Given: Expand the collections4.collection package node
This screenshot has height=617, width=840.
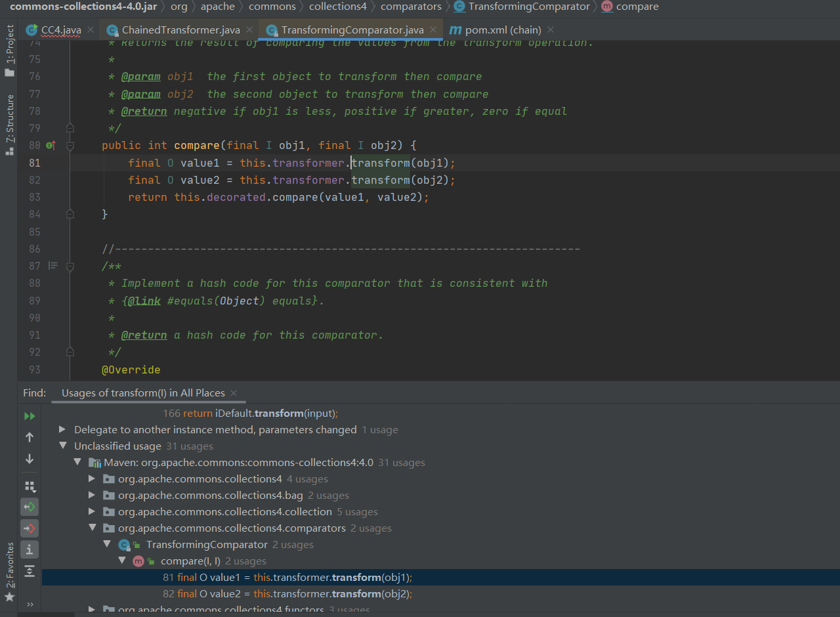Looking at the screenshot, I should pos(92,512).
